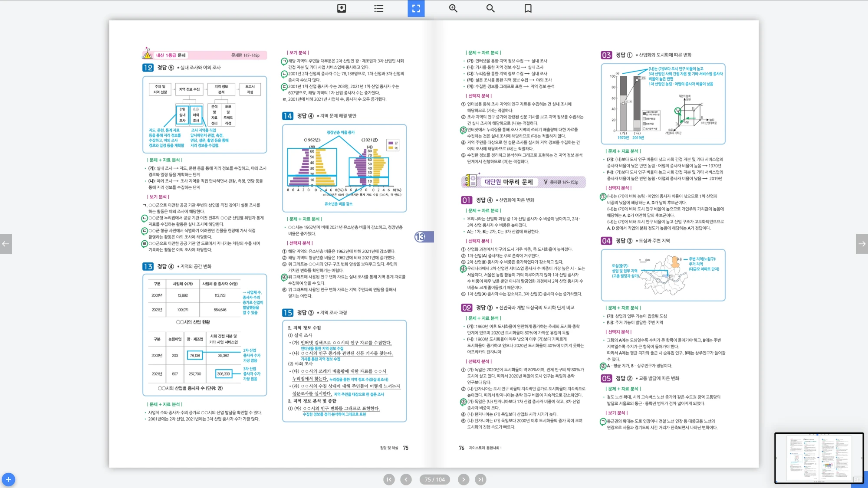Toggle bookmark for this page
This screenshot has height=488, width=868.
click(528, 8)
